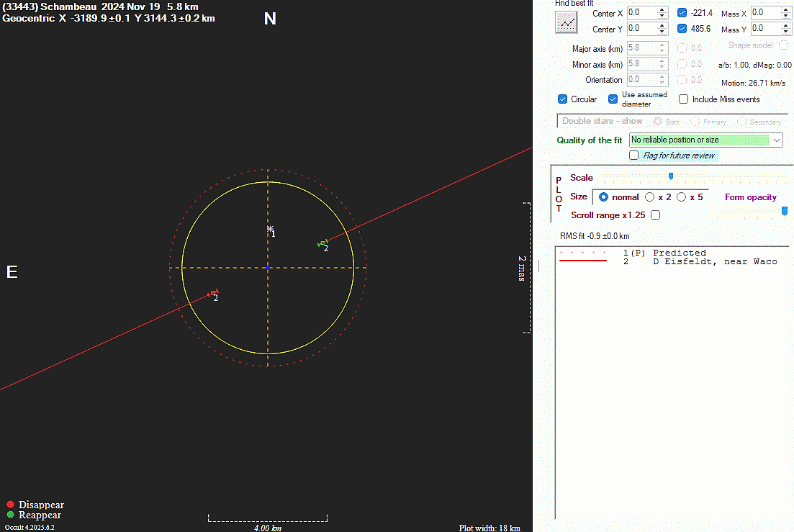Click the 'E' east direction label
794x532 pixels.
tap(12, 272)
